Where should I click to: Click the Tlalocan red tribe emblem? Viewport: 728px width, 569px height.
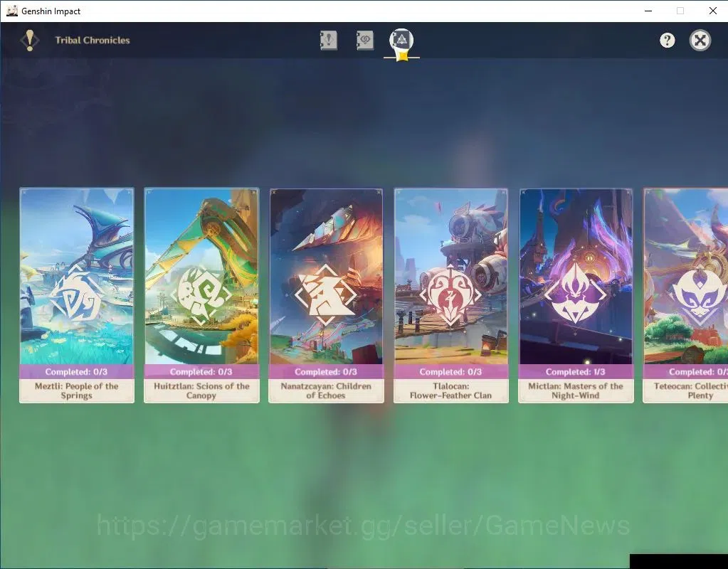[x=450, y=294]
